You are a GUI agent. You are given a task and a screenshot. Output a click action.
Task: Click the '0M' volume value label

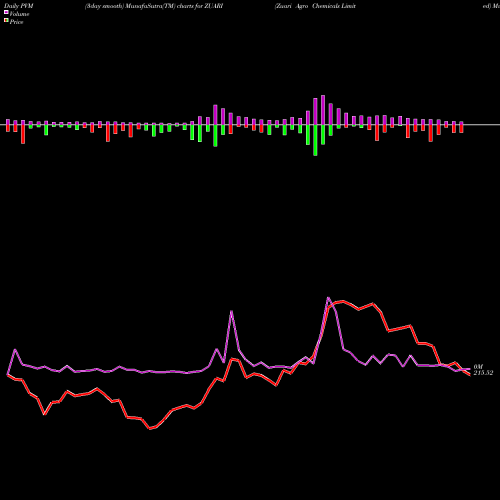pyautogui.click(x=478, y=367)
